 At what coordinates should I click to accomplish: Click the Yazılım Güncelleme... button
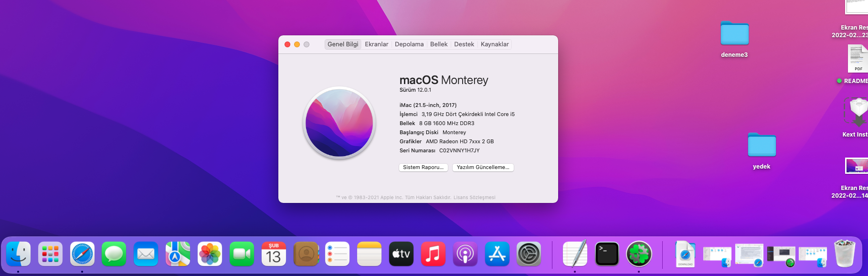tap(483, 167)
